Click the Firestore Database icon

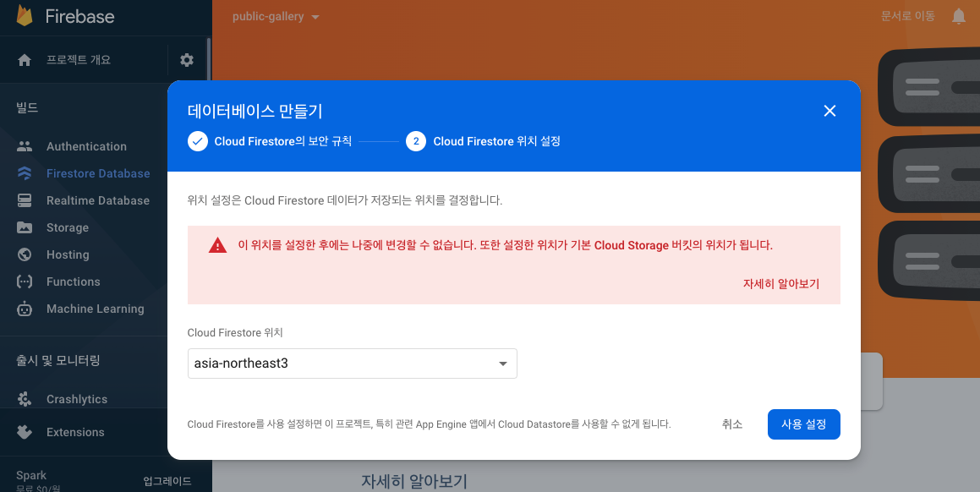[25, 173]
